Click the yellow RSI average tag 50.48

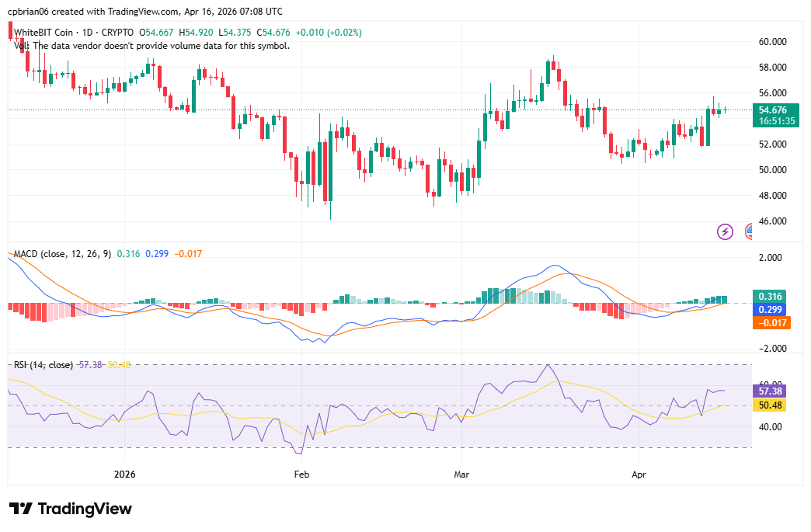pos(770,405)
